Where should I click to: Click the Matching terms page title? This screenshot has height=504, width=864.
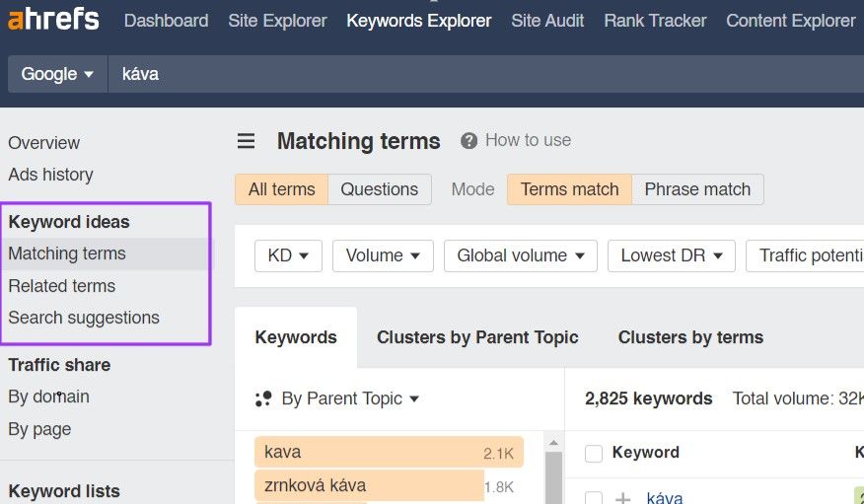coord(359,141)
